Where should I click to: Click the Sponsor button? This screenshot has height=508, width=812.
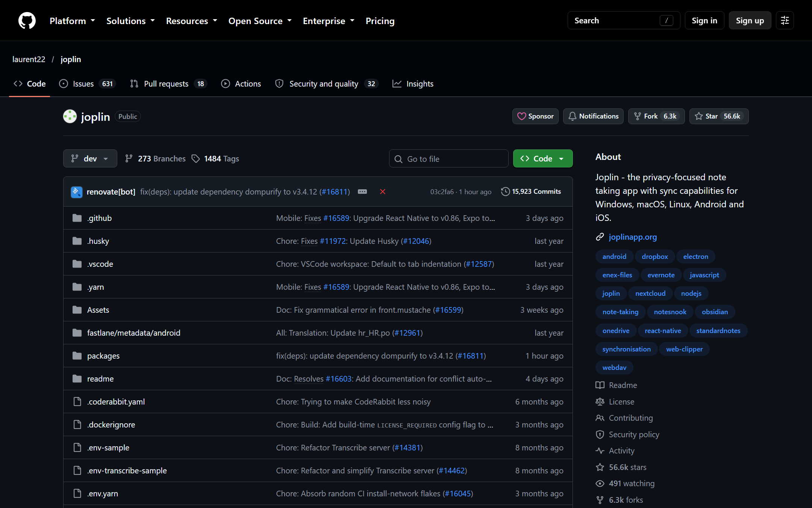pos(535,116)
